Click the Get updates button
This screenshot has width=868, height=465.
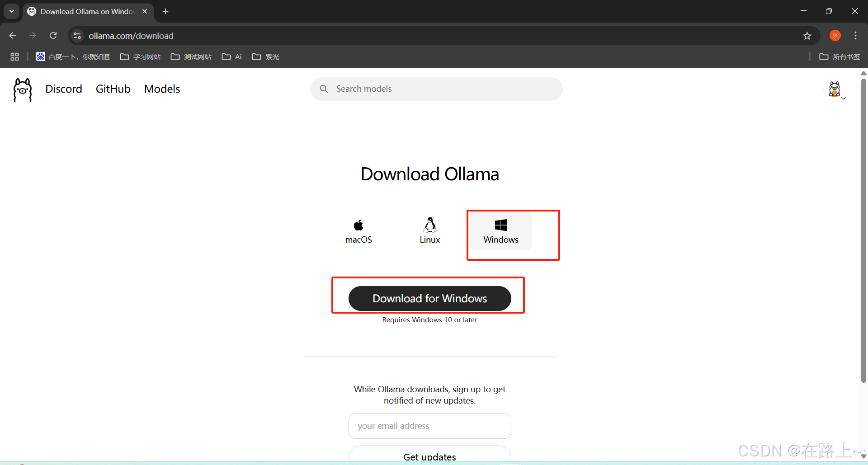pyautogui.click(x=429, y=454)
